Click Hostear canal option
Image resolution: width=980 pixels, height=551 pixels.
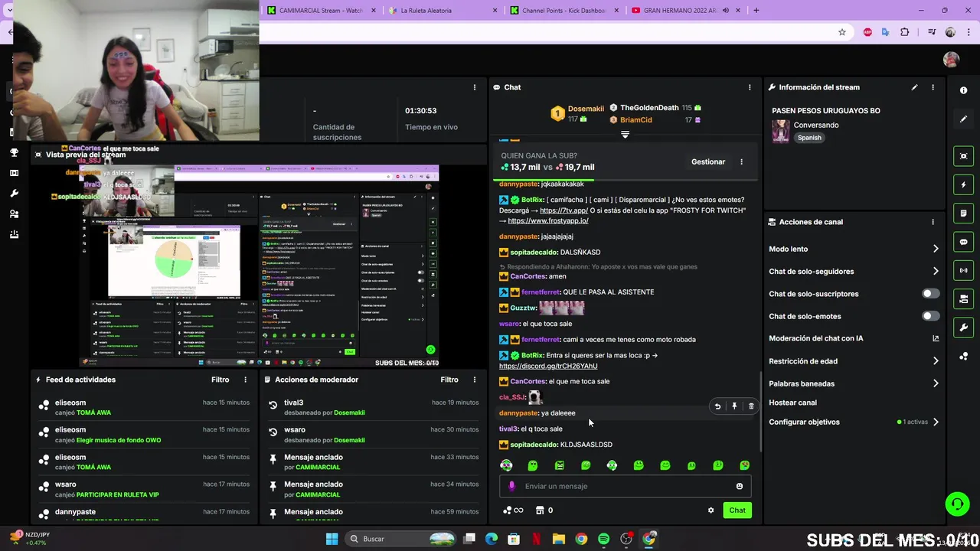792,403
